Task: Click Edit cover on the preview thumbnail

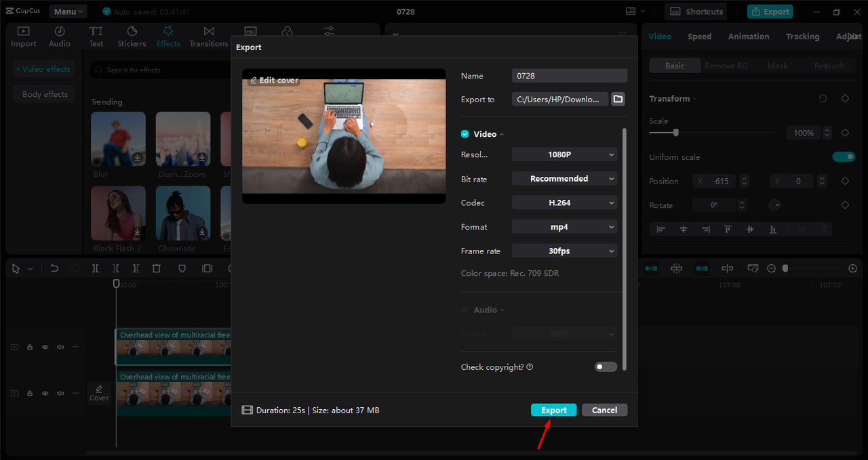Action: pyautogui.click(x=274, y=80)
